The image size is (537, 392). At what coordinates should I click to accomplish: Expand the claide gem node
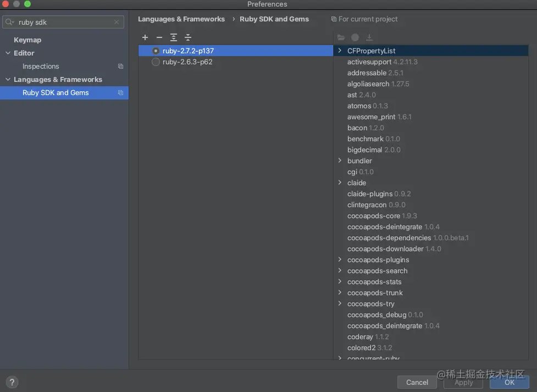click(340, 183)
